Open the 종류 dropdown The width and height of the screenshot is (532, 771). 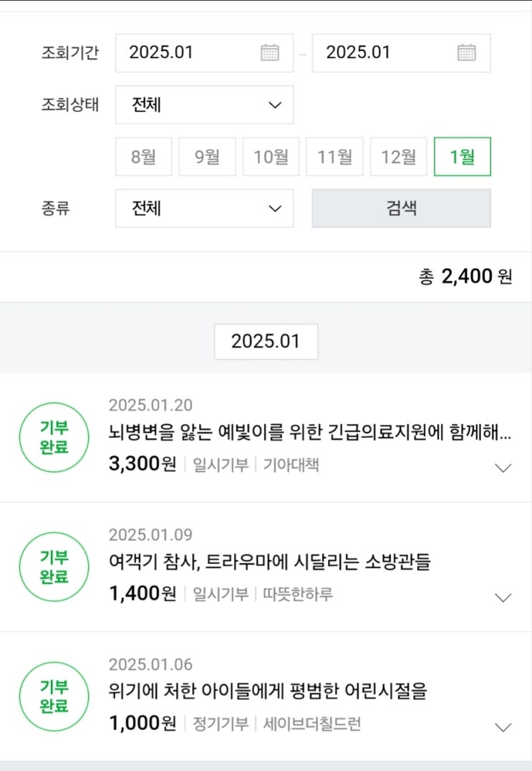click(204, 209)
